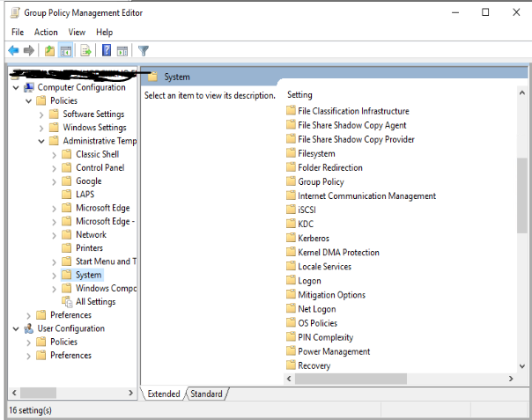Image resolution: width=532 pixels, height=420 pixels.
Task: Click the vertical scrollbar thumb in settings list
Action: 522,195
